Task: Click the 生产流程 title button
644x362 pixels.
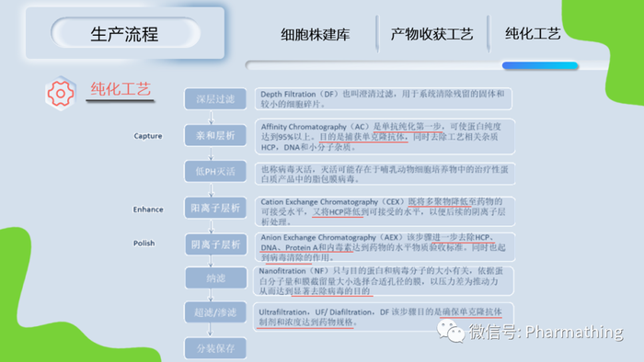Action: [x=125, y=33]
